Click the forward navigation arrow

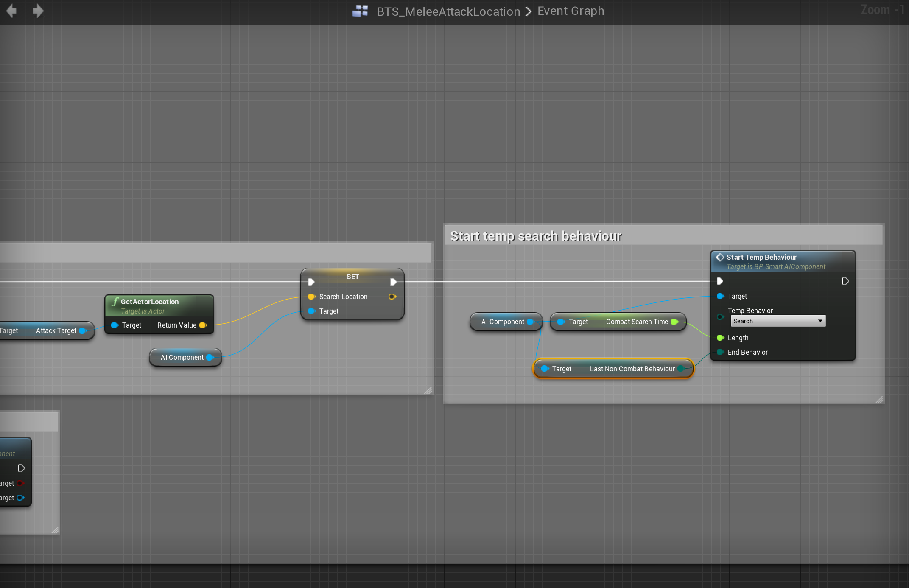[38, 11]
